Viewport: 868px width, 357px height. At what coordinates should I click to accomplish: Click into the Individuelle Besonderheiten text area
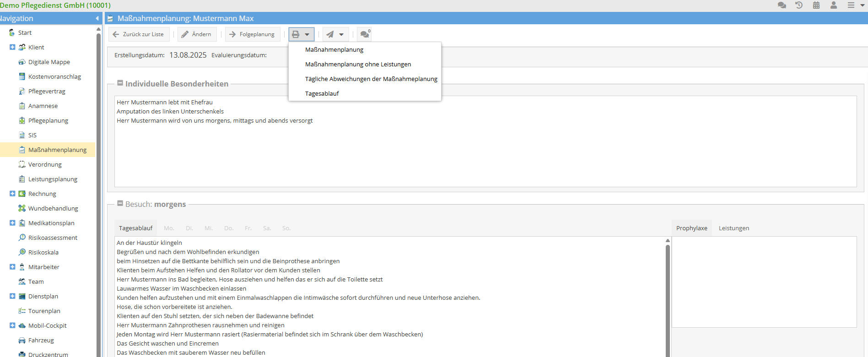pos(485,151)
